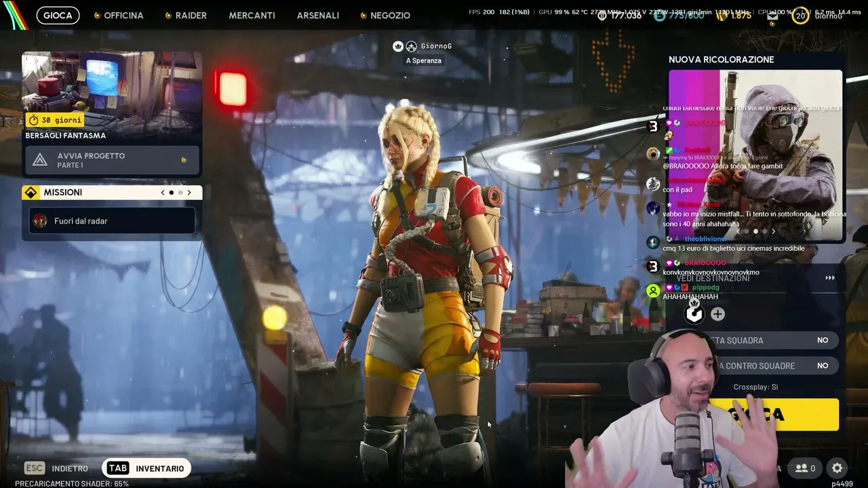
Task: Open the mail envelope inbox
Action: [x=772, y=16]
